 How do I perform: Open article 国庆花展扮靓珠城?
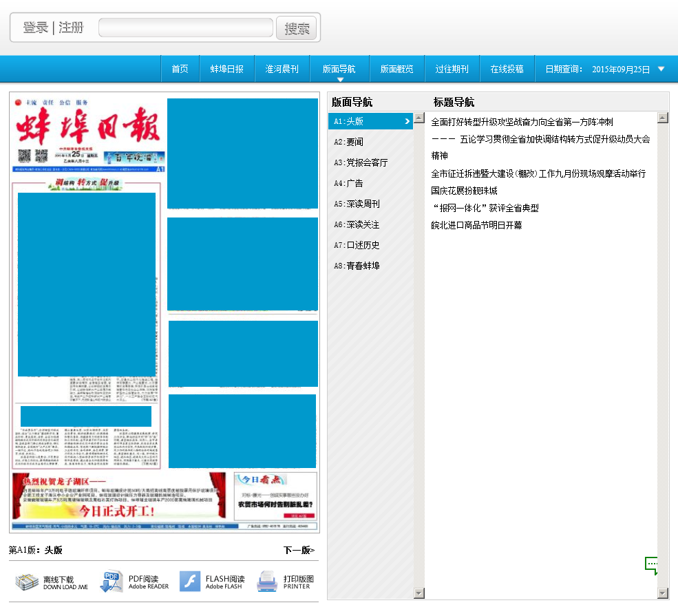tap(464, 191)
